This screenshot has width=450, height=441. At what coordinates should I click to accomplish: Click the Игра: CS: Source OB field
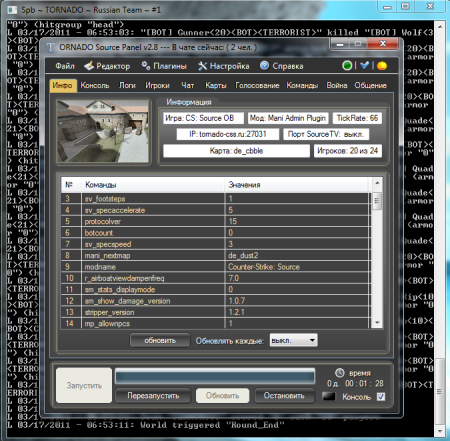pyautogui.click(x=203, y=118)
